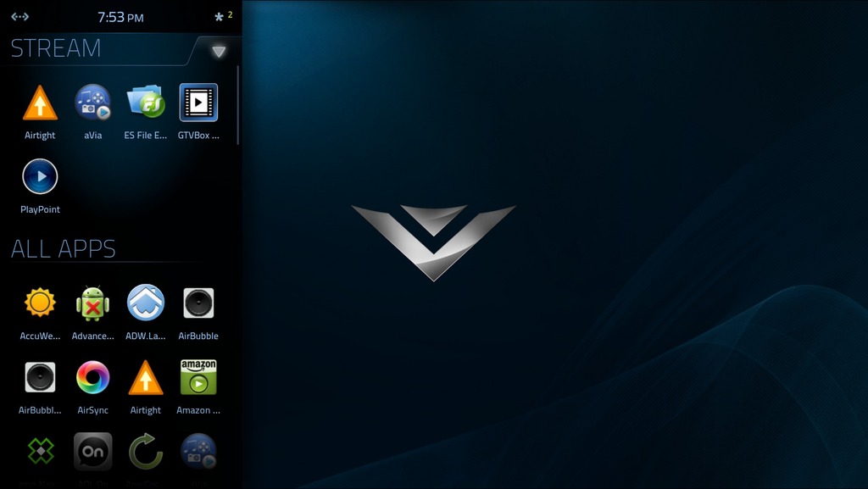Select the STREAM section heading
The image size is (868, 489).
(x=56, y=48)
